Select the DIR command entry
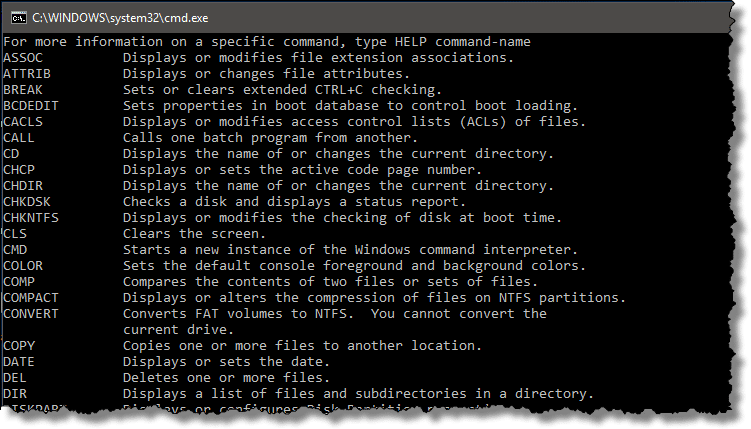The width and height of the screenshot is (751, 429). click(x=298, y=394)
